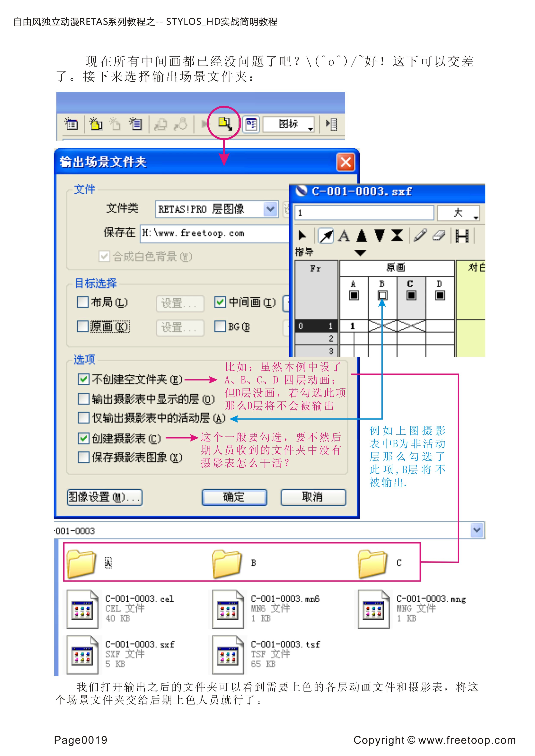Uncheck the 中间画(I) checkbox
This screenshot has width=535, height=756.
tap(220, 302)
